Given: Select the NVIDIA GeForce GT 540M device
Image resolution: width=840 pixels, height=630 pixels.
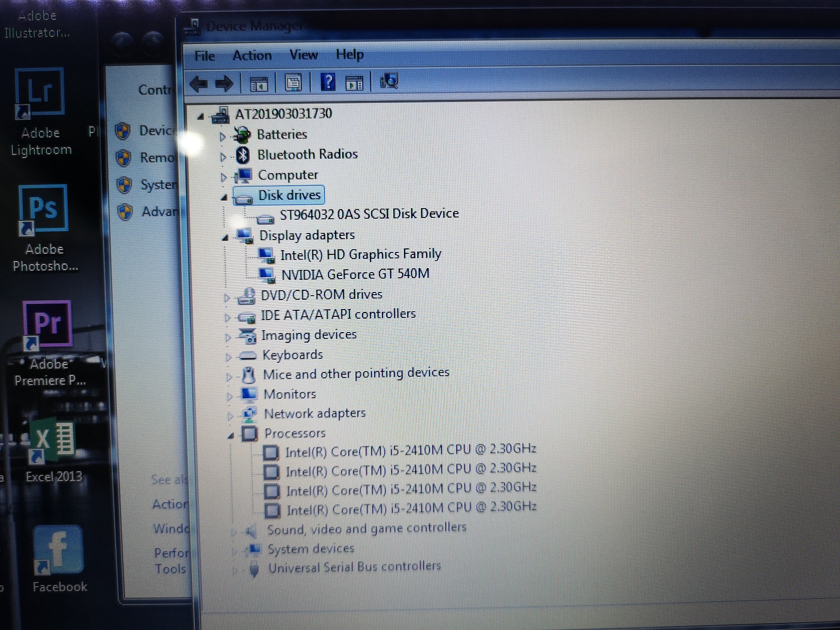Looking at the screenshot, I should click(x=356, y=274).
